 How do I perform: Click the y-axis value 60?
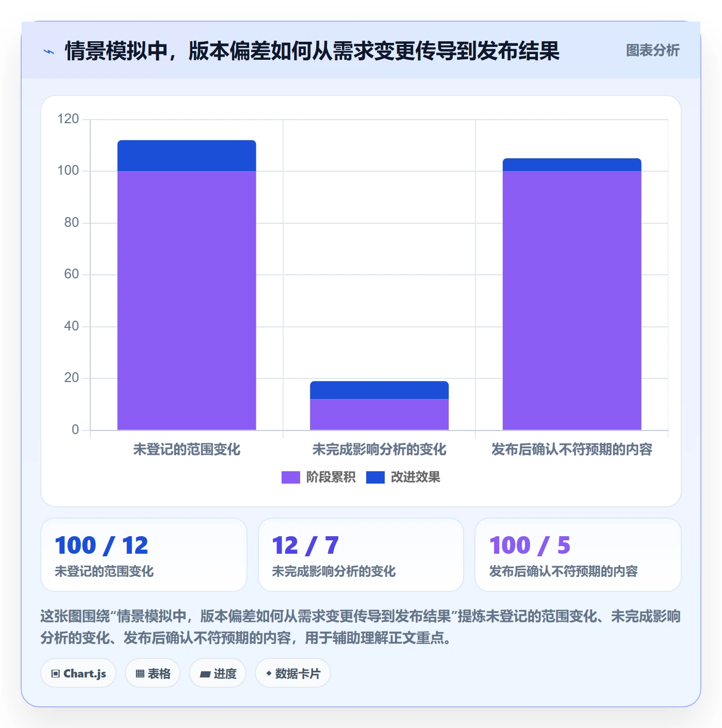(71, 274)
